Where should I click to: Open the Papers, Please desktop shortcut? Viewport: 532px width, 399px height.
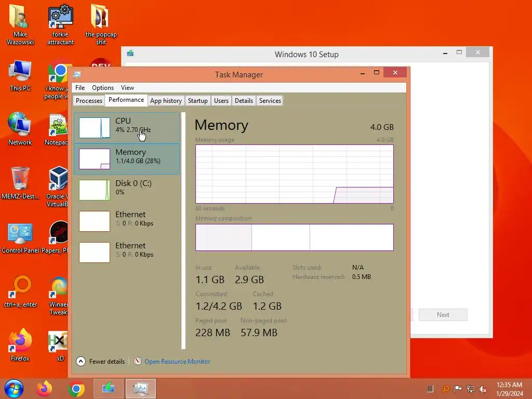56,237
